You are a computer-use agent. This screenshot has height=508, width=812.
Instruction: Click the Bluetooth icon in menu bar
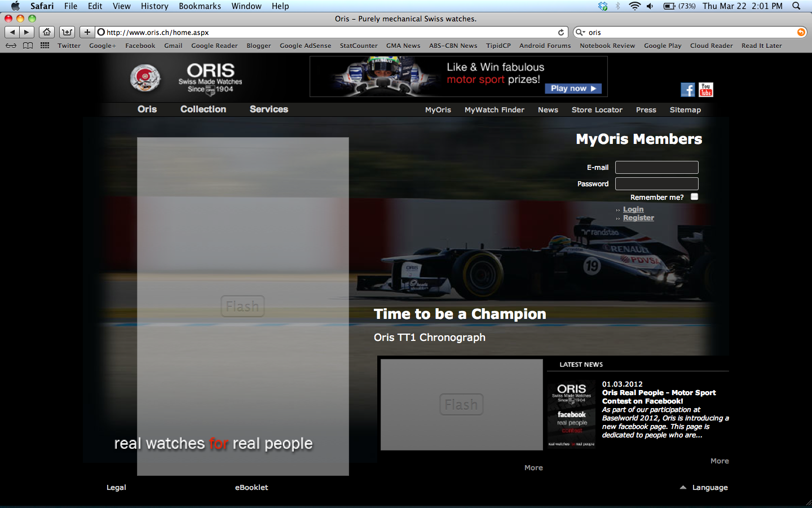618,6
